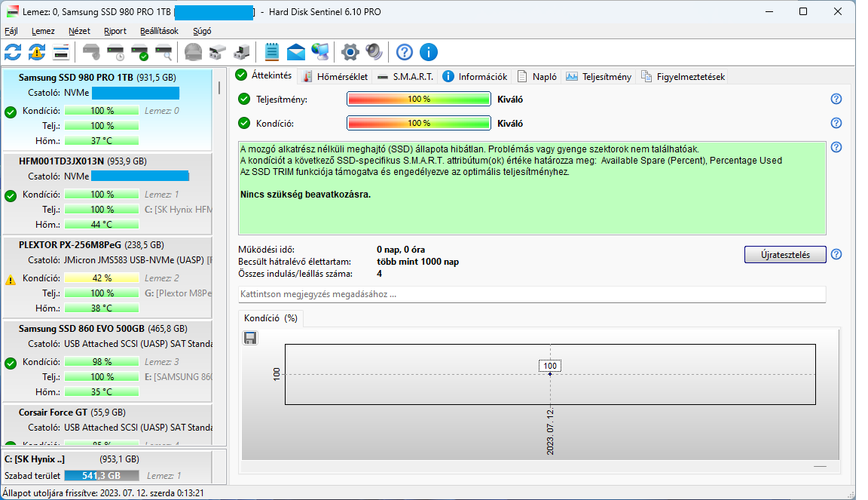Click Samsung 860 EVO 98 % Kondíció bar
The width and height of the screenshot is (868, 500).
point(101,361)
